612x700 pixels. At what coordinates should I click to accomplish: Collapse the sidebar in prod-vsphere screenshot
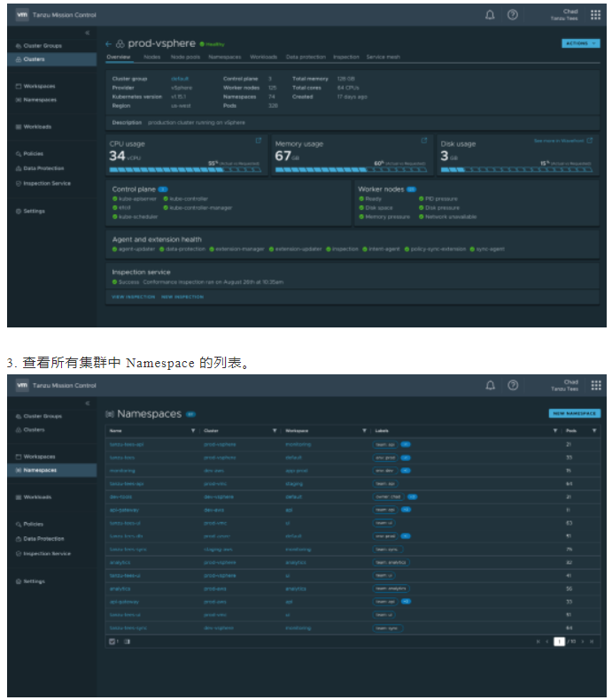coord(88,33)
